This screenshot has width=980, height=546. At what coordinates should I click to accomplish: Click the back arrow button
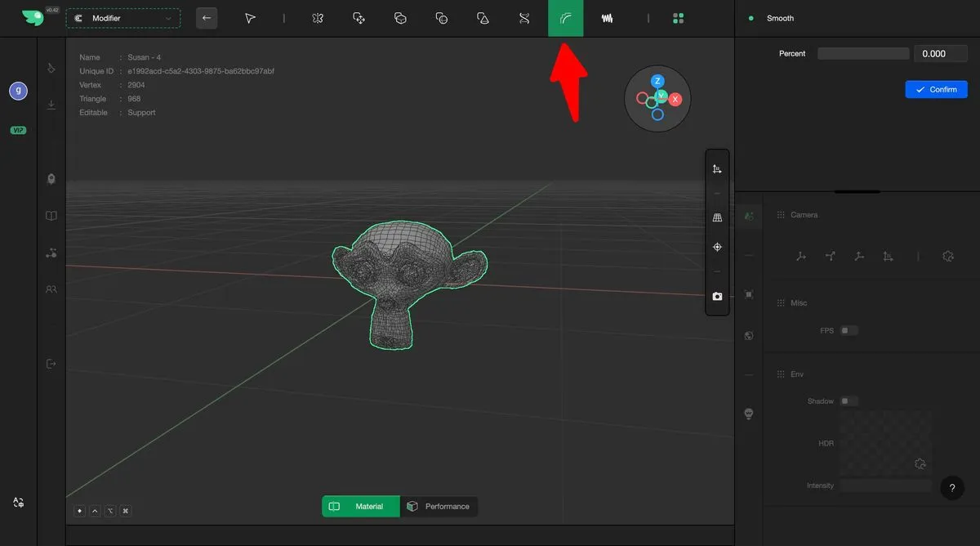[207, 18]
